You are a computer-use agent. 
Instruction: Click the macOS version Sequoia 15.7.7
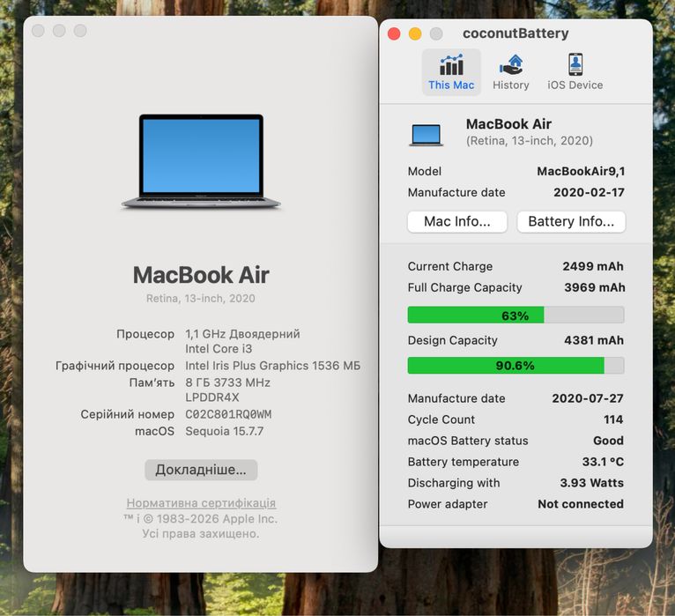[225, 431]
